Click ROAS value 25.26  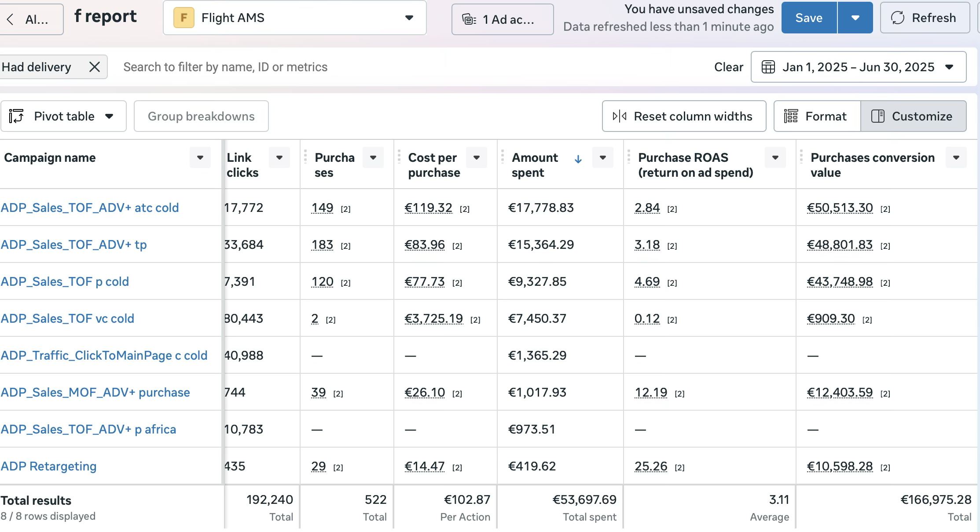tap(651, 466)
